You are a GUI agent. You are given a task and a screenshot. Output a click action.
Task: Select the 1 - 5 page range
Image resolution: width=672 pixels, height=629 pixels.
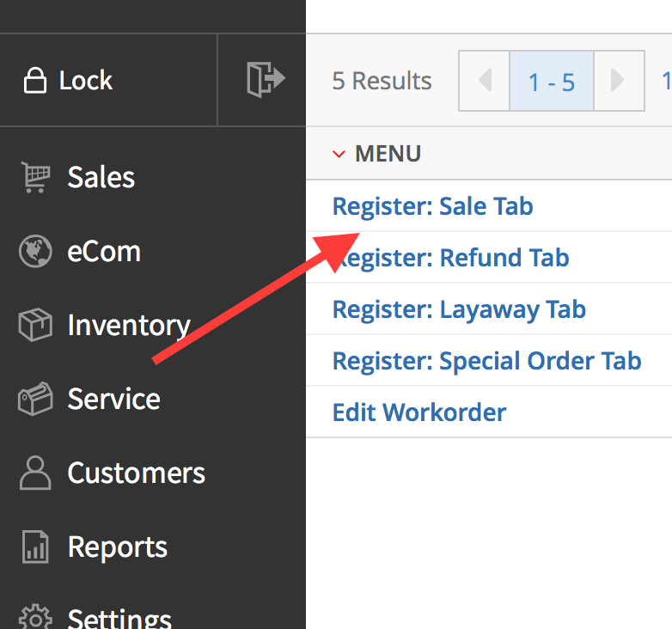click(x=552, y=81)
